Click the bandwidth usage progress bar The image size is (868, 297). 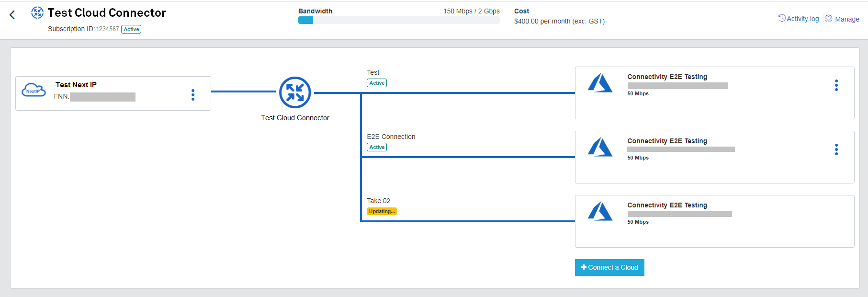coord(399,20)
